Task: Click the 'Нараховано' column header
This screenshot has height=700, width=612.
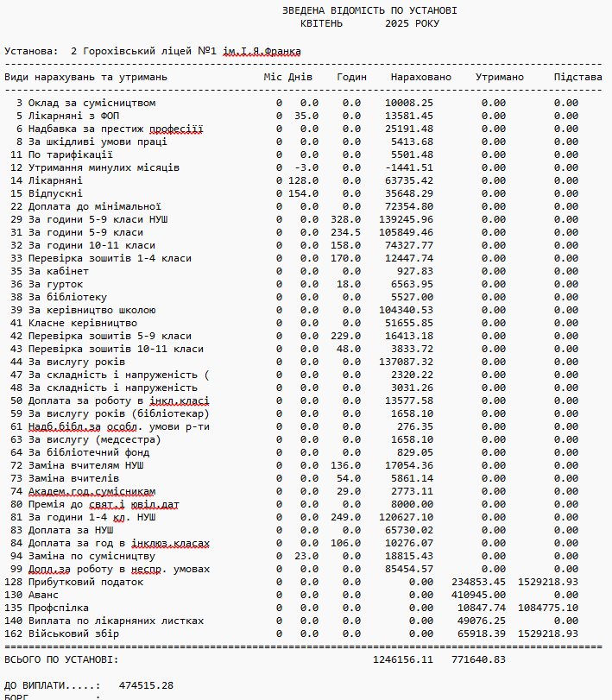Action: point(420,78)
